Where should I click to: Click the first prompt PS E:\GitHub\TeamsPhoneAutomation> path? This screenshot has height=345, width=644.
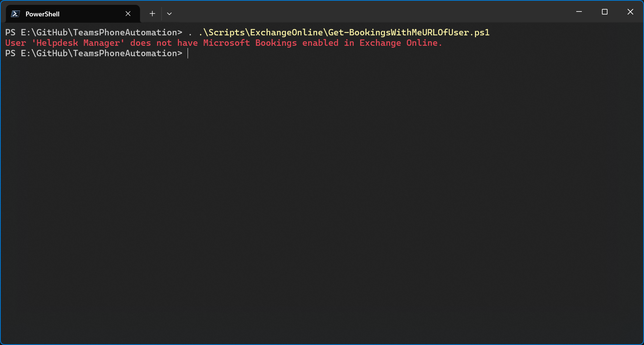pyautogui.click(x=94, y=32)
